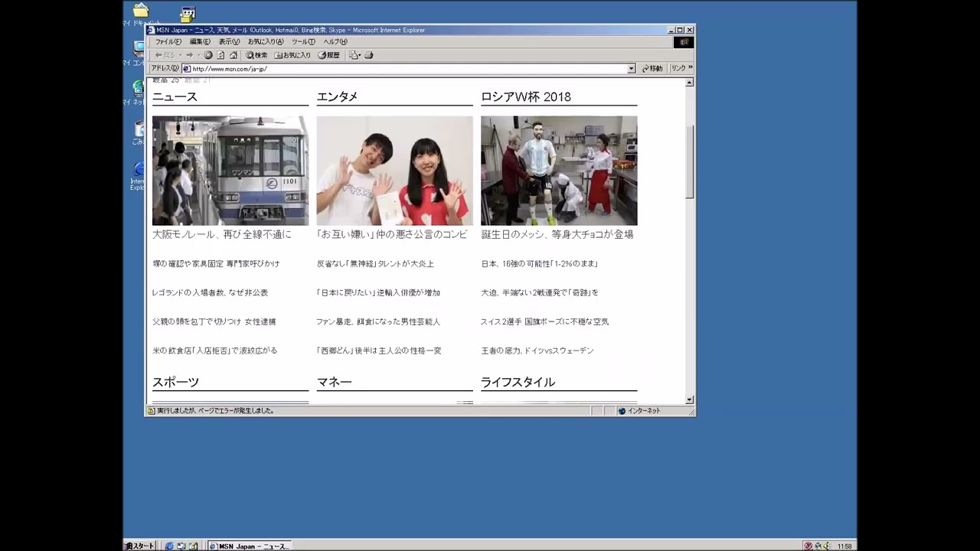Open link スイス2選手 国旗ポーズに不穏な空気
This screenshot has width=980, height=551.
(x=544, y=321)
